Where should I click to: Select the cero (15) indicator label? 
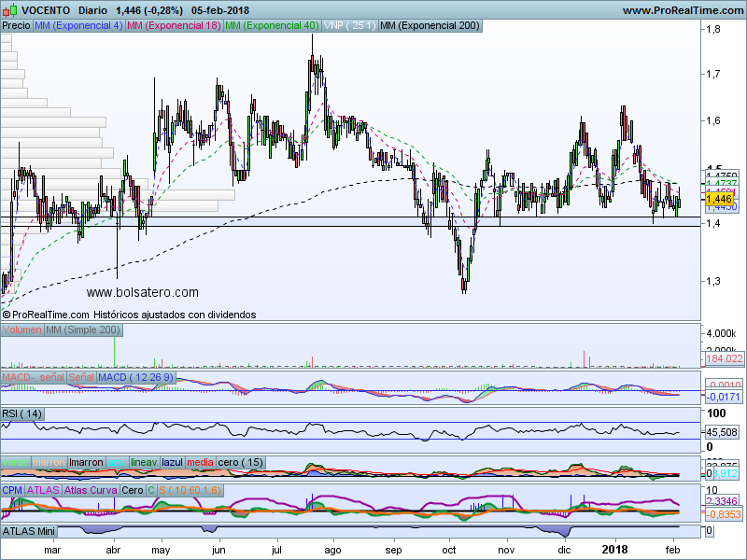tap(240, 462)
